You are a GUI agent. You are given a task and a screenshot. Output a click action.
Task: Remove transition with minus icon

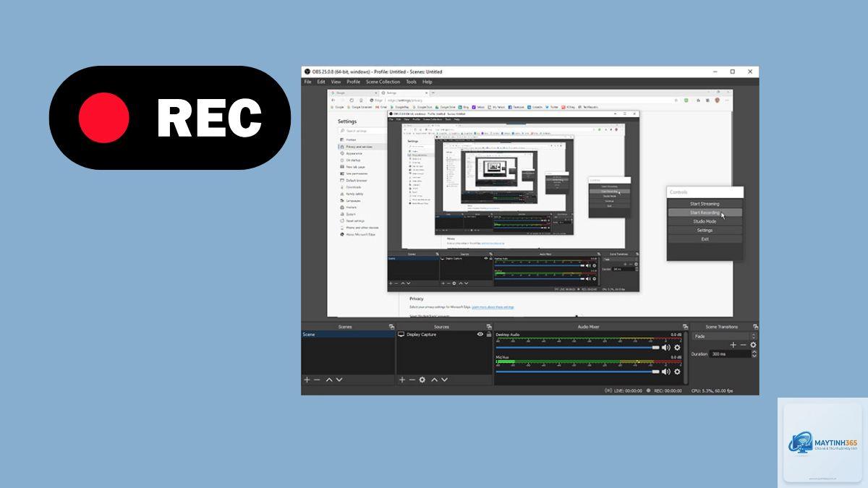point(743,345)
